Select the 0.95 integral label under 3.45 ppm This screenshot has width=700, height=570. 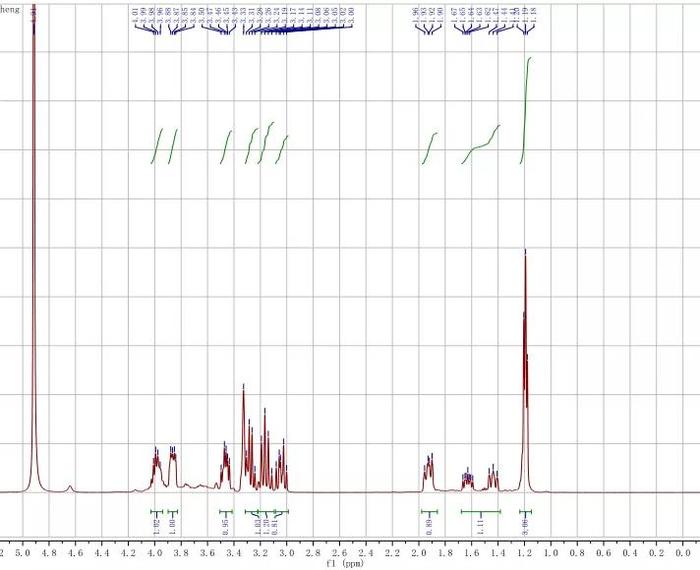(x=226, y=528)
